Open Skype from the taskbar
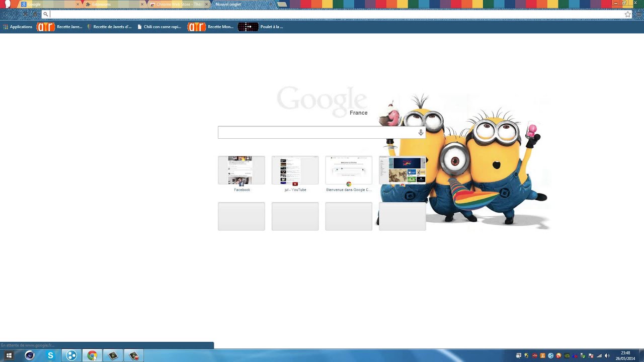The height and width of the screenshot is (362, 644). [x=50, y=355]
